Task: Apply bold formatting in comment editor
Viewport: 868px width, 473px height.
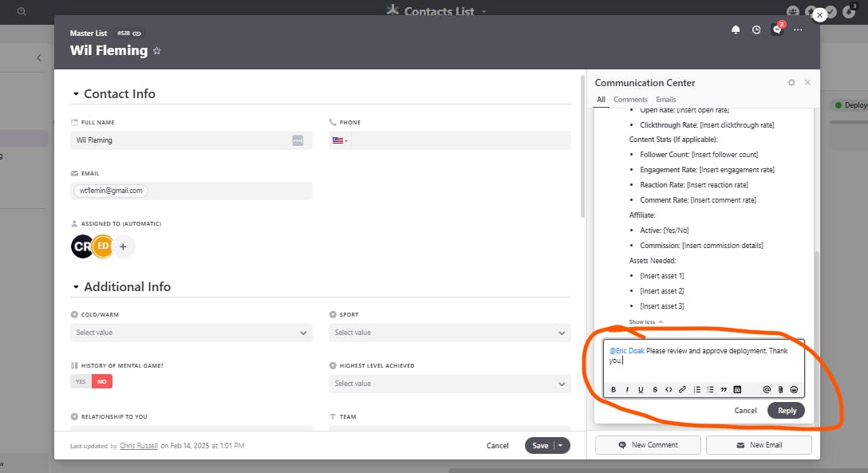Action: [614, 389]
